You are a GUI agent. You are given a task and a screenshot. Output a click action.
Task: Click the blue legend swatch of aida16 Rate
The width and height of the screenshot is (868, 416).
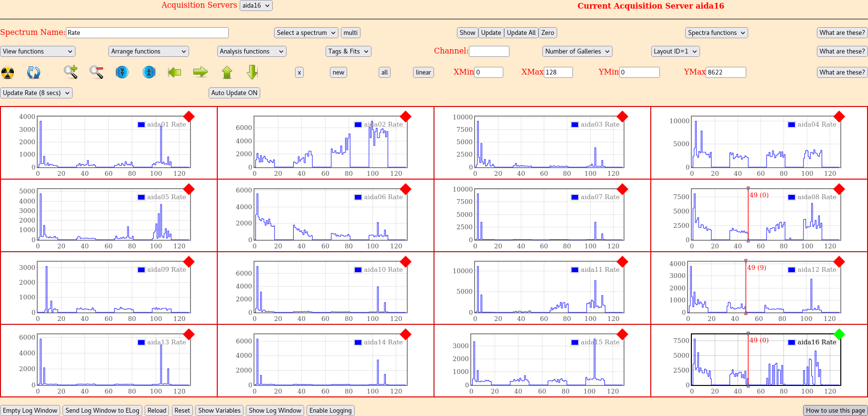pyautogui.click(x=792, y=342)
